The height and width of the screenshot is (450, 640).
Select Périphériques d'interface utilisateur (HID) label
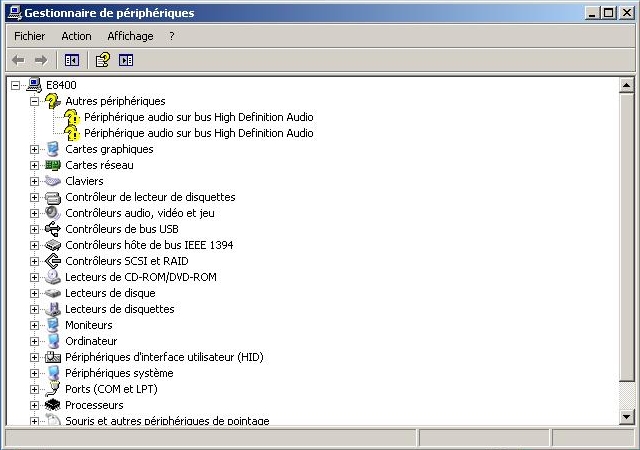point(164,357)
